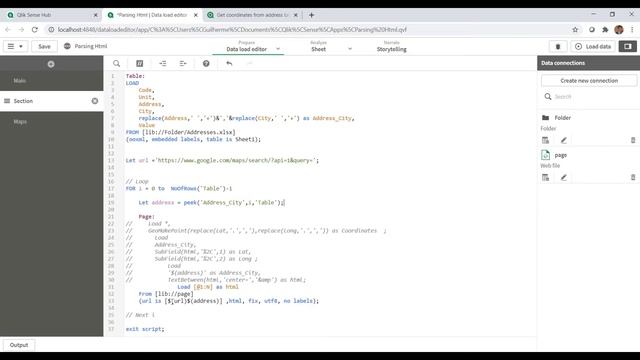640x360 pixels.
Task: Undo the last editor change
Action: tap(229, 63)
